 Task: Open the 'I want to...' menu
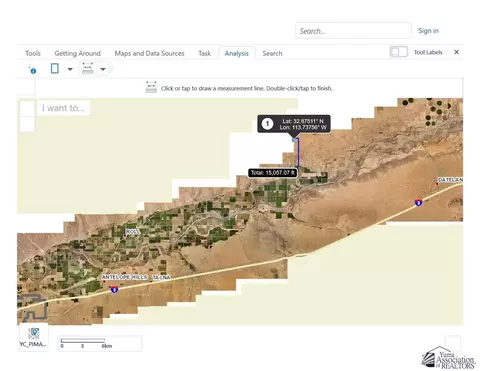tap(63, 108)
